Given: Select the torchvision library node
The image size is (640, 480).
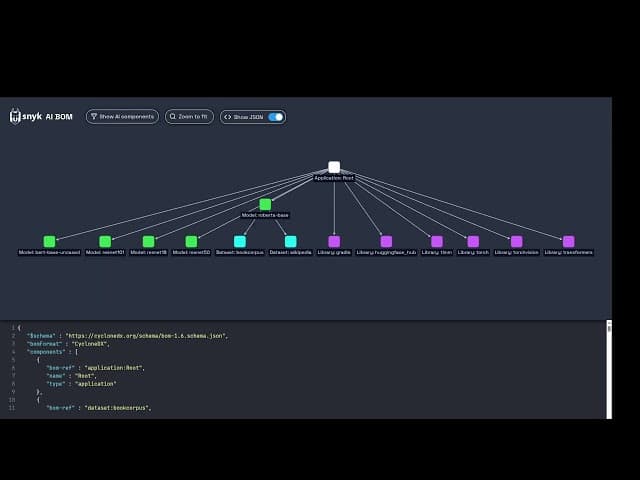Looking at the screenshot, I should pyautogui.click(x=516, y=241).
